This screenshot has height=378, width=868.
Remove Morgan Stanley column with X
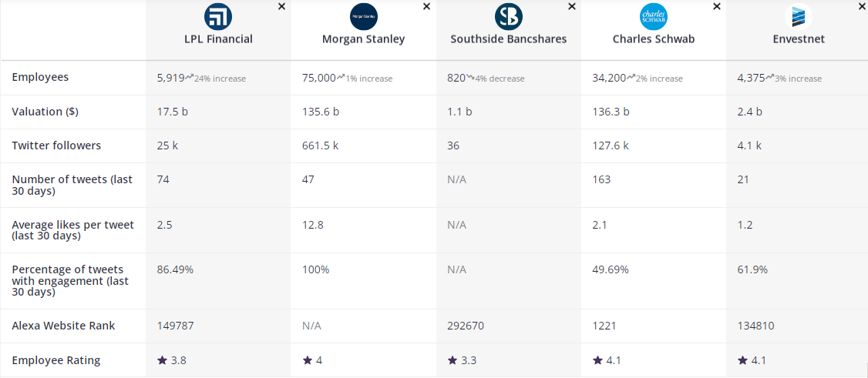(426, 6)
